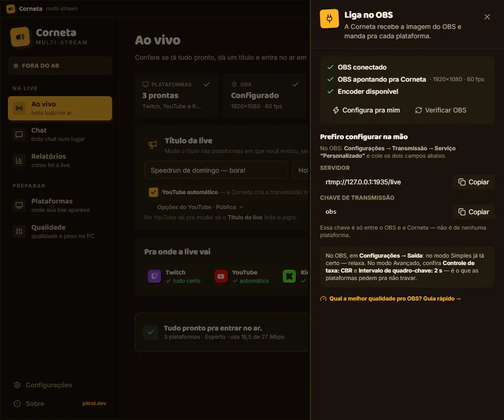
Task: Open the Ao vivo section
Action: 60,108
